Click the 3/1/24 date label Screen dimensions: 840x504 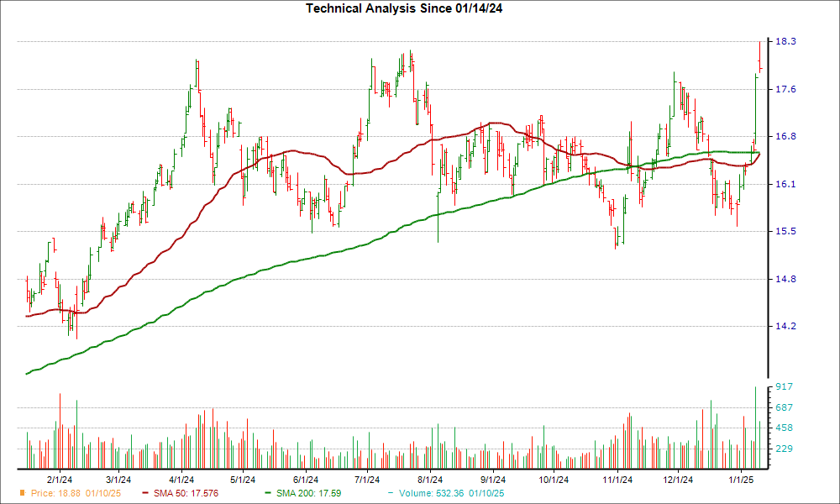[119, 480]
